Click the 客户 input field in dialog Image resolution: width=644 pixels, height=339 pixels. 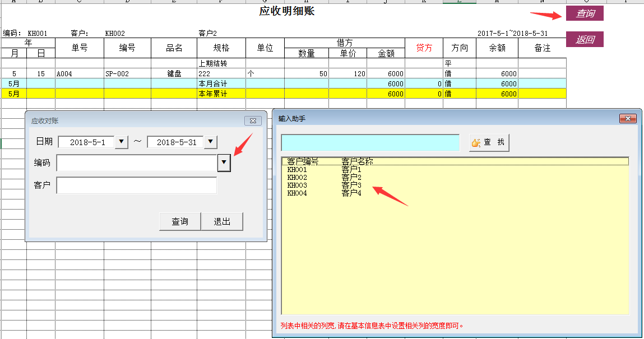click(137, 185)
